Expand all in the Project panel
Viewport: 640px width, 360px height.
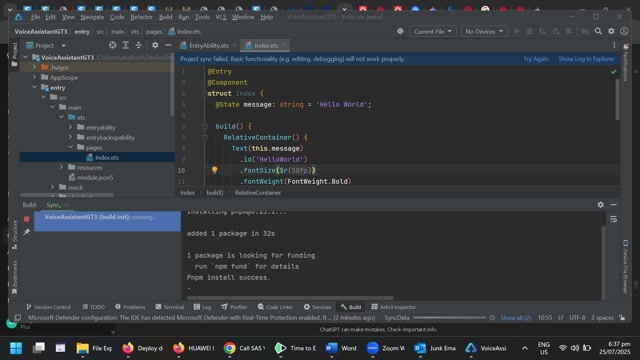coord(126,45)
